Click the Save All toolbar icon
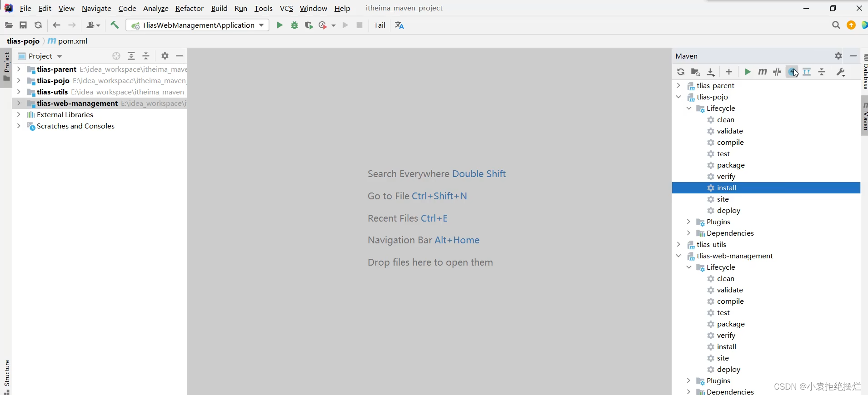The height and width of the screenshot is (395, 868). [x=23, y=25]
